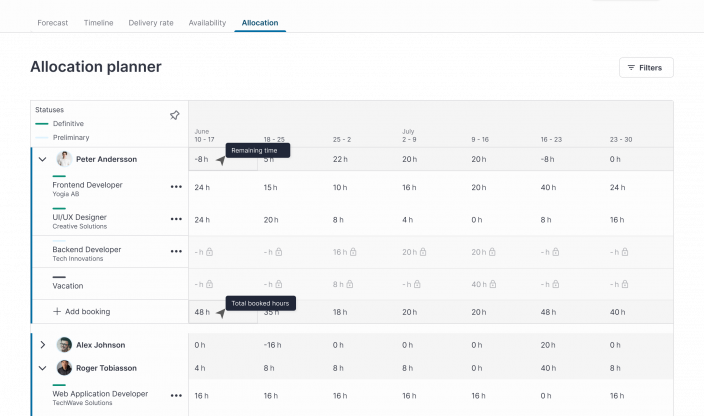Click Alex Johnson's avatar photo
Screen dimensions: 704x416
(x=64, y=345)
